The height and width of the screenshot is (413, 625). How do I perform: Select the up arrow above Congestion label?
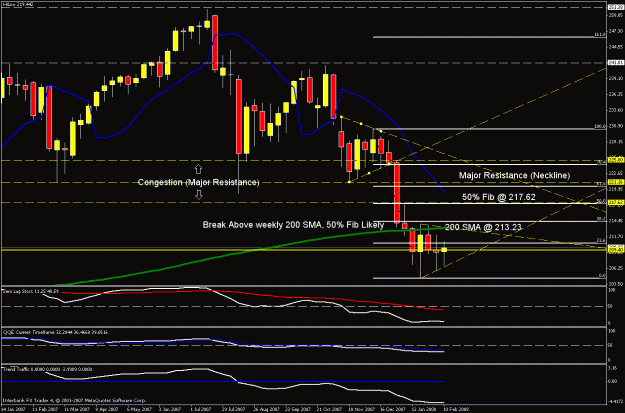point(198,169)
